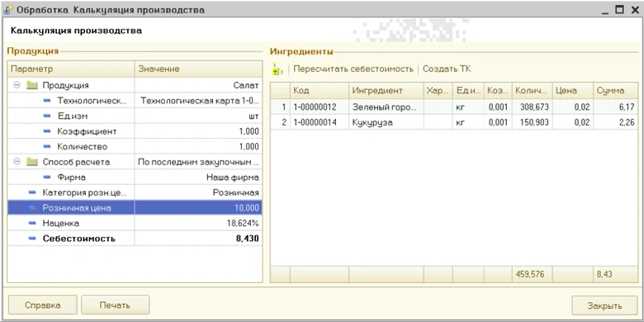Image resolution: width=644 pixels, height=322 pixels.
Task: Click the Продукция folder icon
Action: pos(32,85)
